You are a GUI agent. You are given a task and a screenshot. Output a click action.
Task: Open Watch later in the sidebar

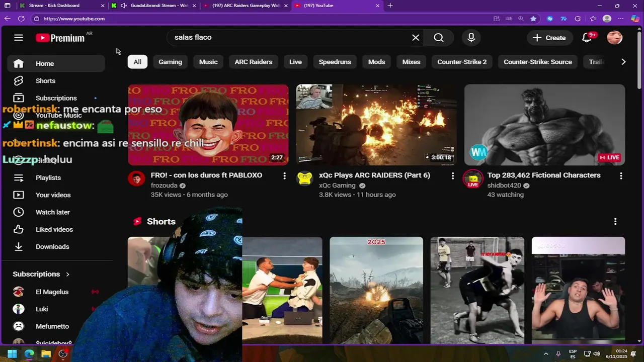click(56, 212)
